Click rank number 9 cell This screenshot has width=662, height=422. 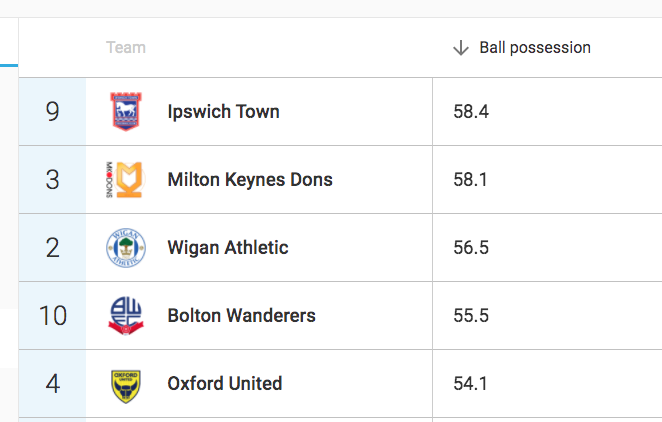coord(53,111)
